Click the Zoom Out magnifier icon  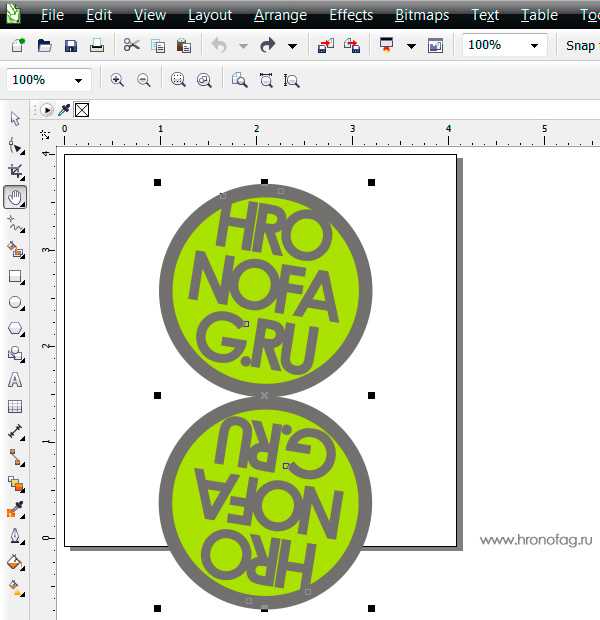coord(144,80)
